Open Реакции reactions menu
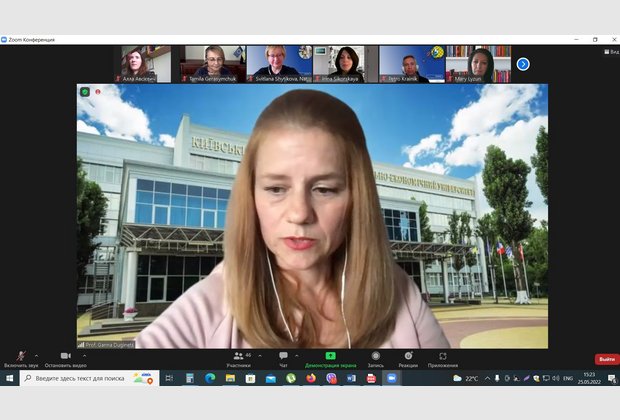The image size is (620, 420). (x=408, y=359)
